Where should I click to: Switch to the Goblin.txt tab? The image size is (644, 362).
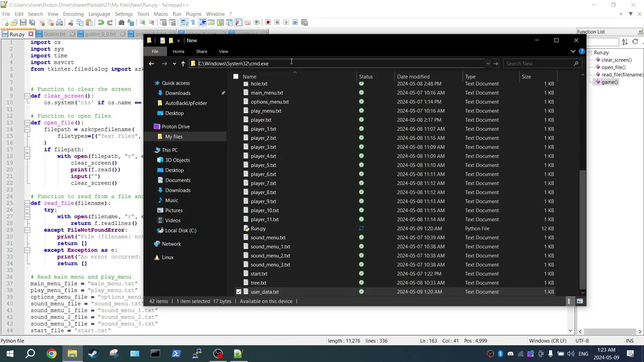pos(54,34)
